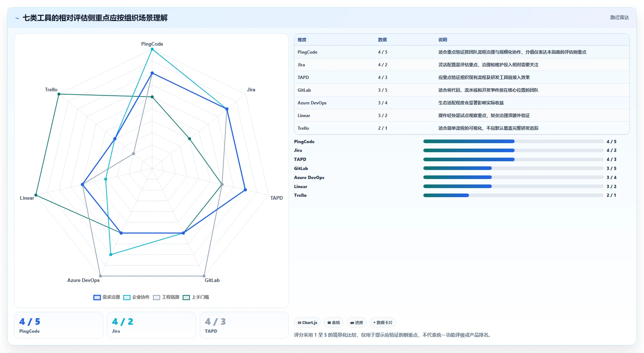Click the Linear axis label on radar chart
Image resolution: width=644 pixels, height=353 pixels.
point(27,198)
